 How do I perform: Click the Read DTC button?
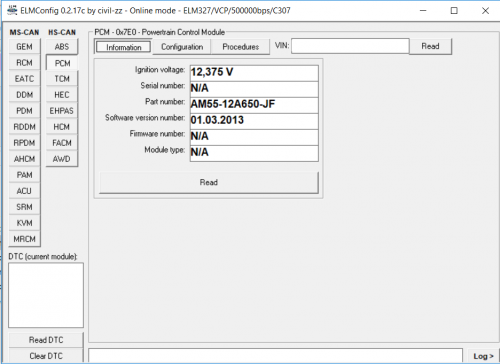[x=46, y=340]
